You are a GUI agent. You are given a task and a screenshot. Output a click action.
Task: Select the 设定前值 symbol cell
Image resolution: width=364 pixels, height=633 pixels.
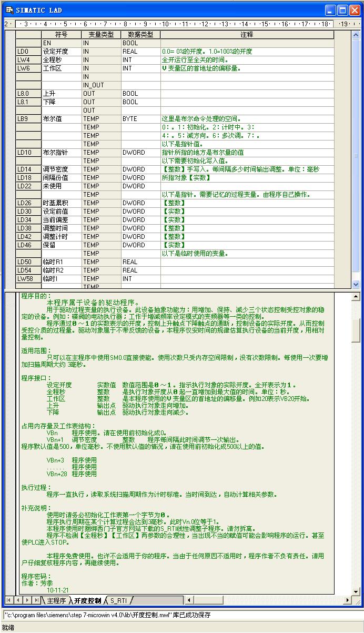(61, 212)
